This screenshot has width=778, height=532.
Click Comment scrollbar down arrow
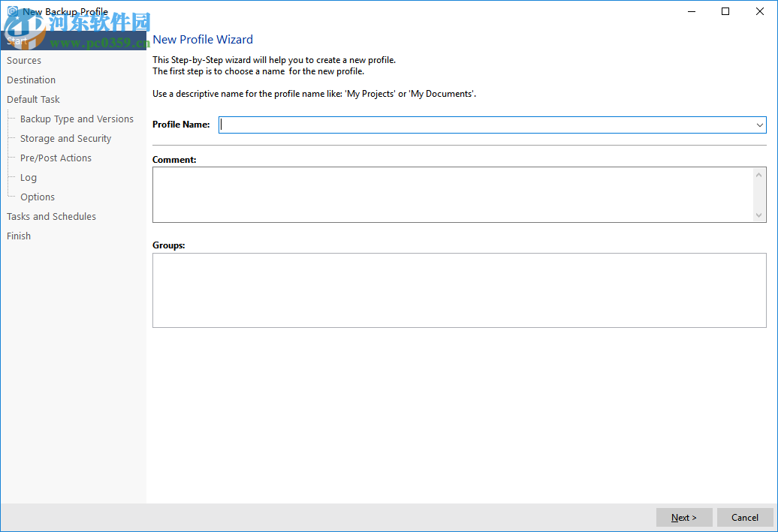pos(759,215)
